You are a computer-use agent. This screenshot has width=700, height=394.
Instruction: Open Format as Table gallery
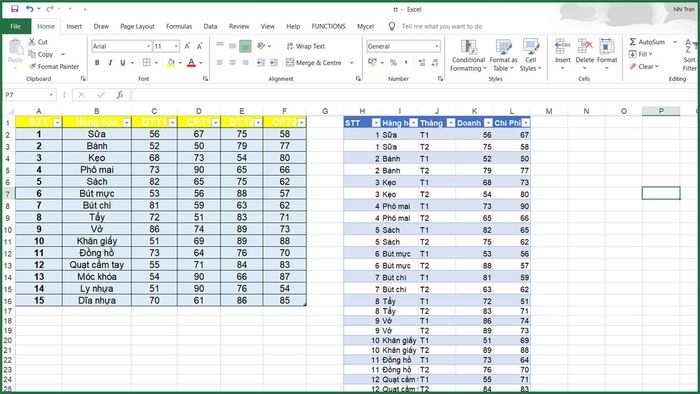503,55
